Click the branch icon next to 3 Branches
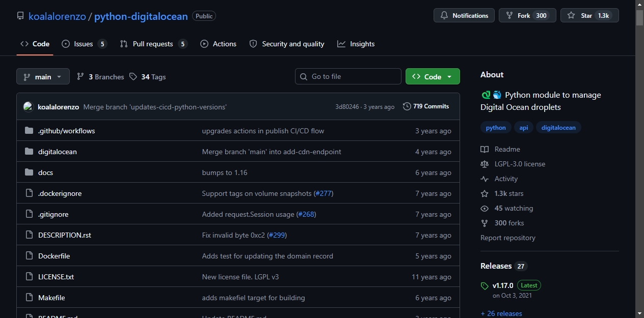The image size is (644, 318). pos(81,77)
